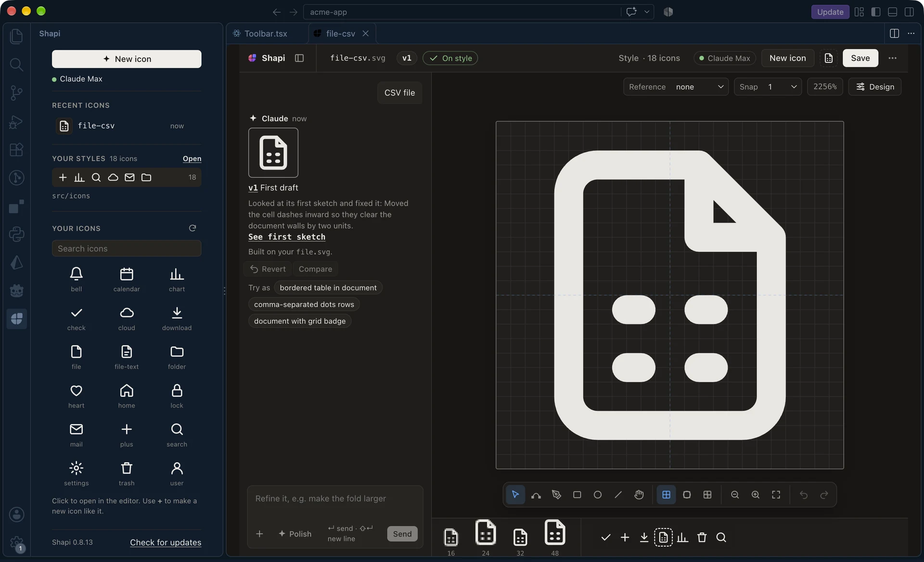924x562 pixels.
Task: Close the file-csv tab
Action: pos(366,33)
